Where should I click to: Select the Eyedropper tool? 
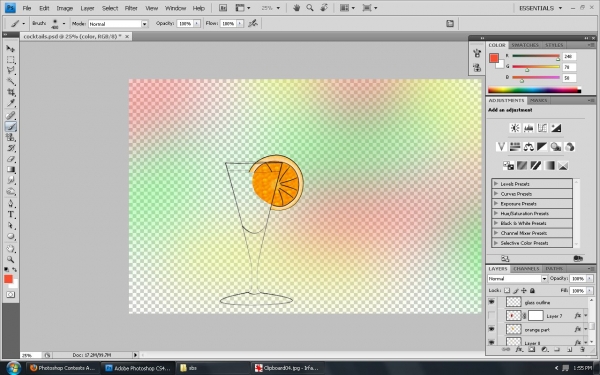10,103
